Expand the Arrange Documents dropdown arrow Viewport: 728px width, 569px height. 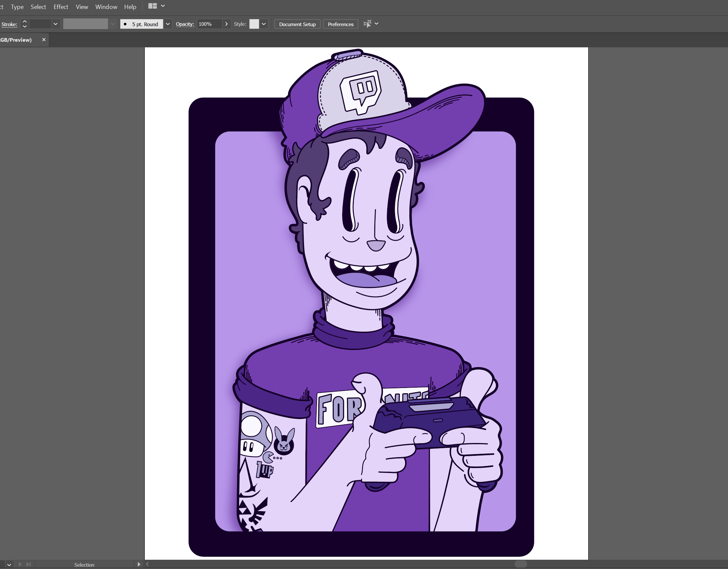pyautogui.click(x=163, y=6)
